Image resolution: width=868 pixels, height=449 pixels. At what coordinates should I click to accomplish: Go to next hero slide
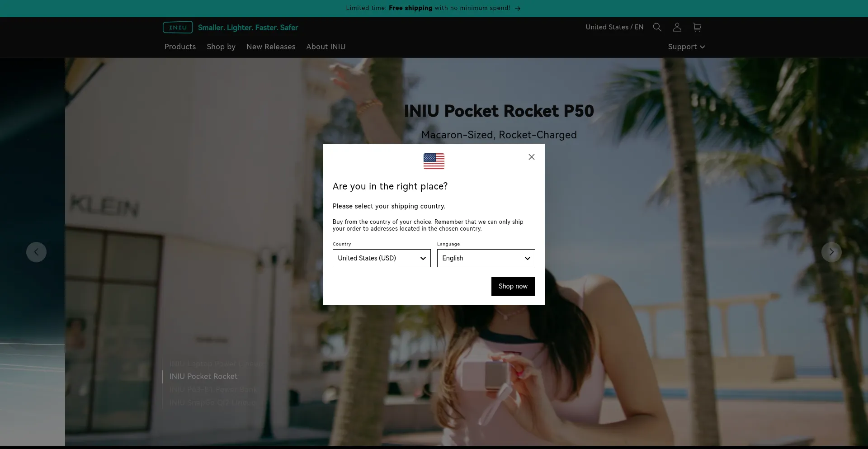[831, 252]
